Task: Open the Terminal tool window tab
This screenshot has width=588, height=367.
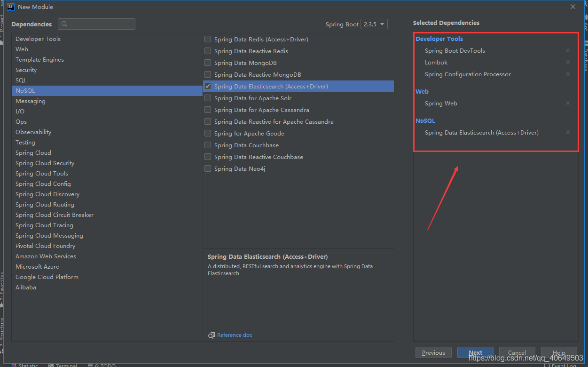Action: [x=63, y=365]
